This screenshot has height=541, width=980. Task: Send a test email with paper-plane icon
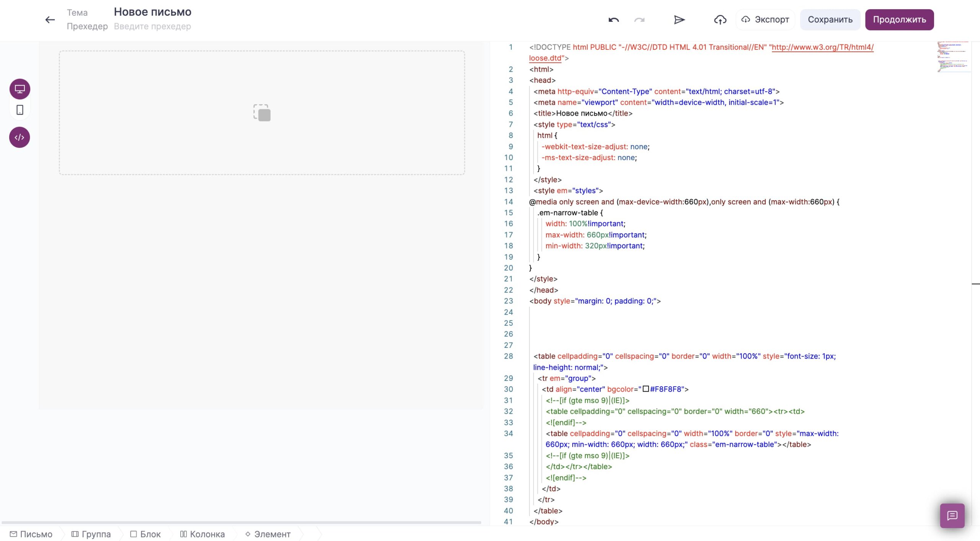pos(679,20)
